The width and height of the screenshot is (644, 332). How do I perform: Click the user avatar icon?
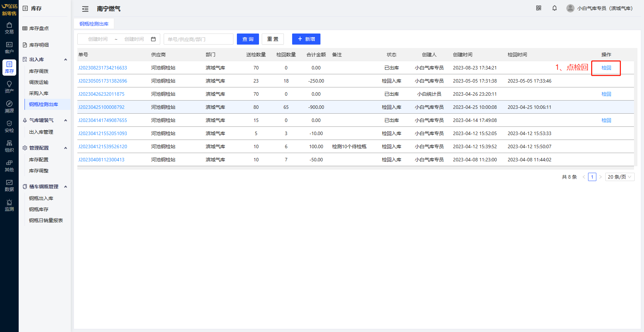coord(570,8)
